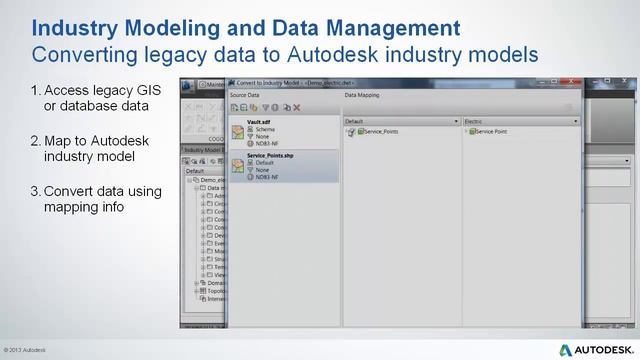Maximize the Convert to Industry Model dialog
640x360 pixels.
554,82
